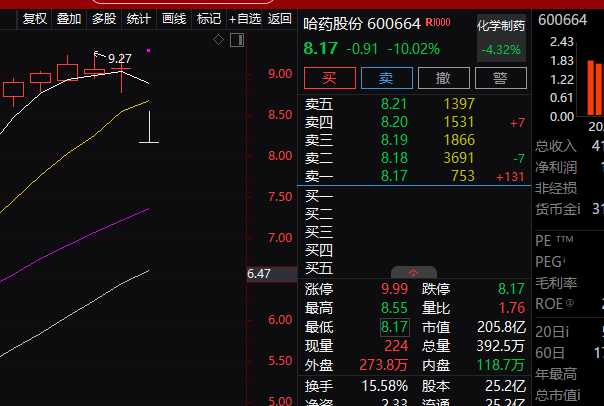Screen dimensions: 604x406
Task: Click the 警 alert button
Action: [501, 78]
